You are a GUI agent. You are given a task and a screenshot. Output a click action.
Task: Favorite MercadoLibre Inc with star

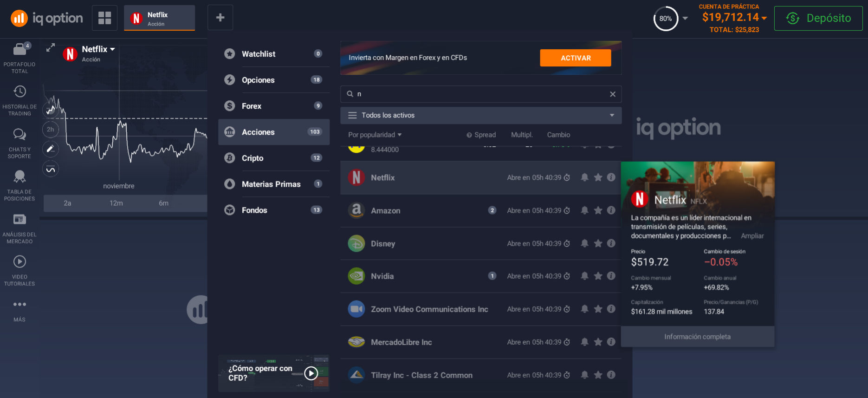598,342
